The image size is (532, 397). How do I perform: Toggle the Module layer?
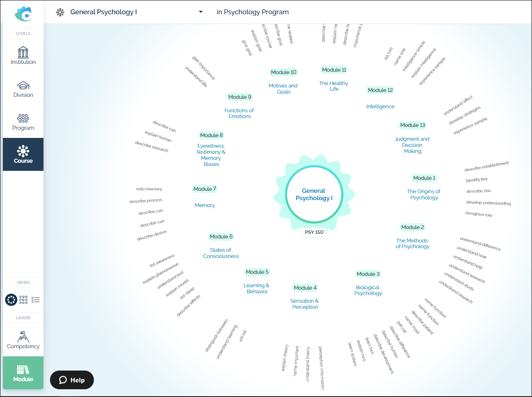23,373
